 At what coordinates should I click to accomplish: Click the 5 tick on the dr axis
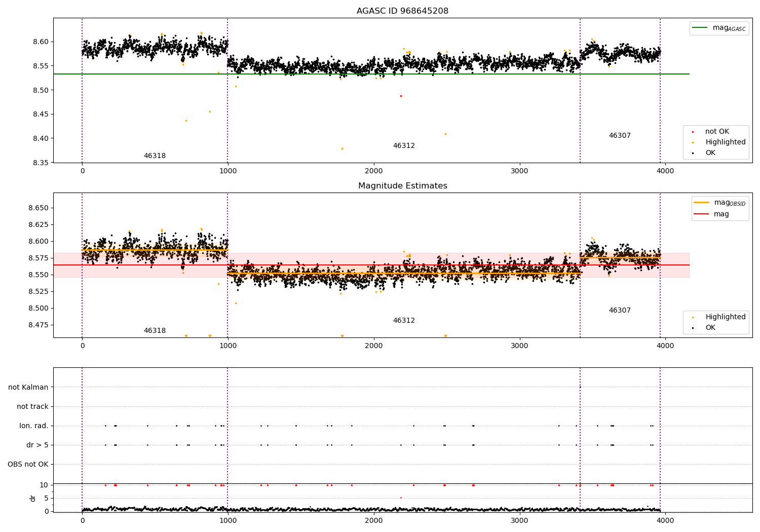(x=46, y=499)
